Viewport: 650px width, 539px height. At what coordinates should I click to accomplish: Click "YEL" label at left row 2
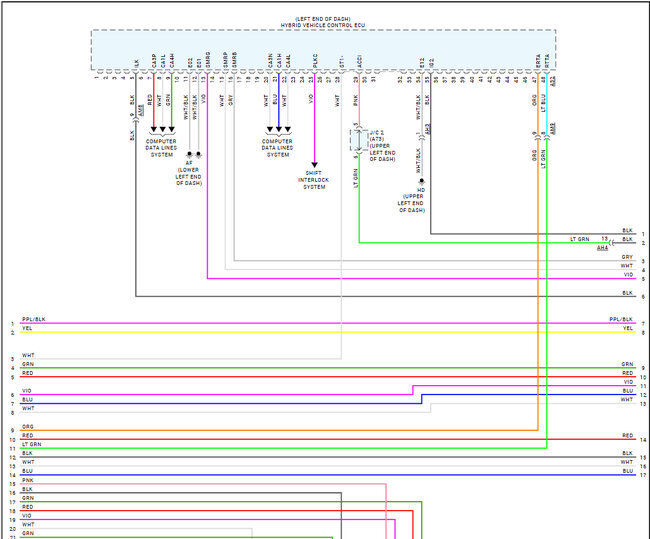click(x=27, y=328)
